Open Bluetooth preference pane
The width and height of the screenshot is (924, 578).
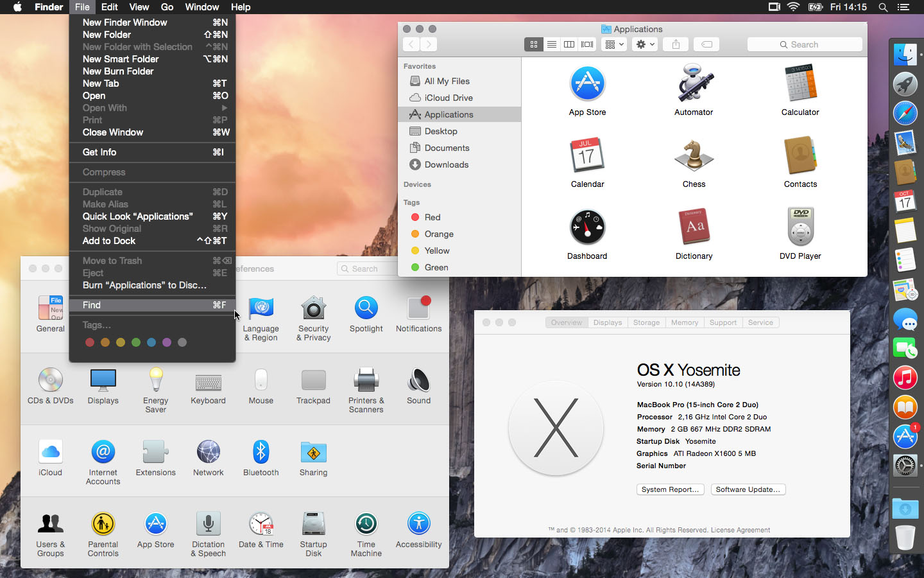[261, 452]
